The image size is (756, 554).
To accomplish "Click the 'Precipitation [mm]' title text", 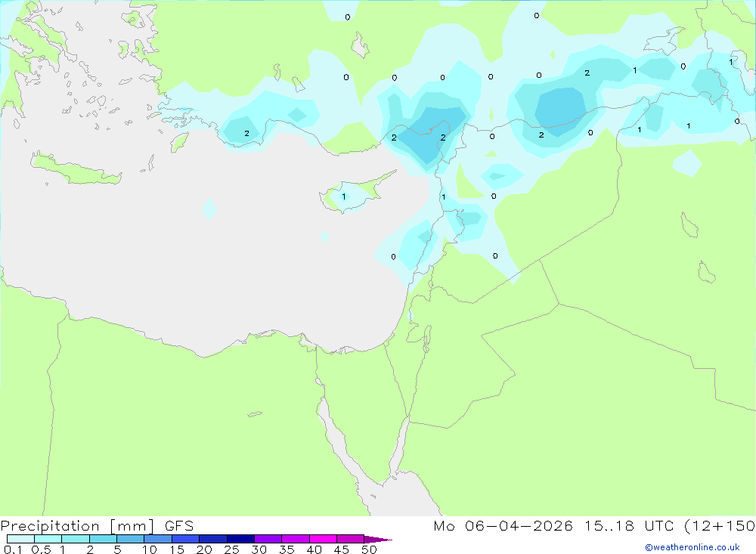I will [x=77, y=526].
